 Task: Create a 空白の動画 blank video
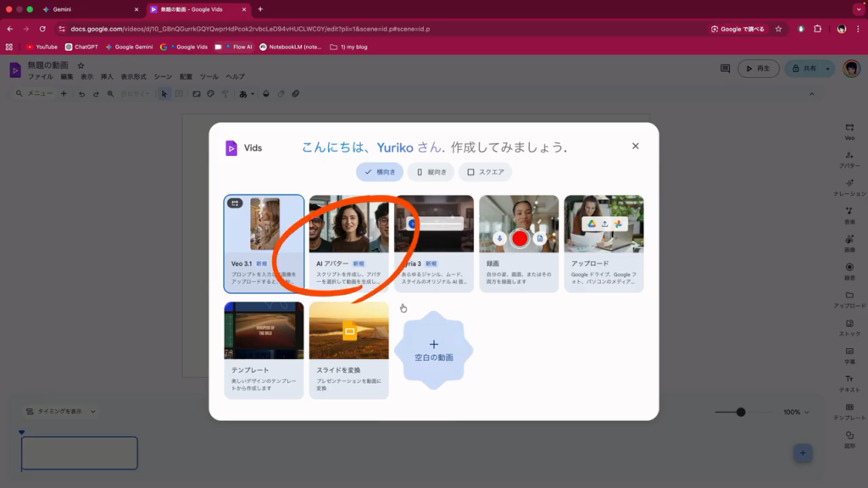[433, 350]
